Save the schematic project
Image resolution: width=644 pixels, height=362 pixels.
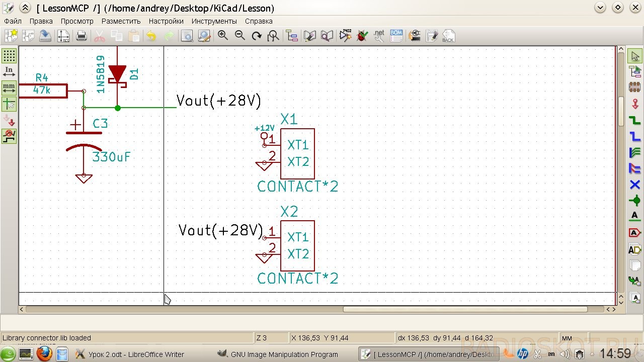point(45,36)
